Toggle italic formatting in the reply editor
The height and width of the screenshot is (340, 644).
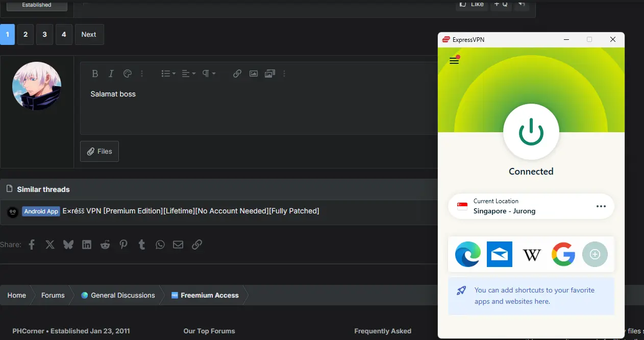coord(111,74)
